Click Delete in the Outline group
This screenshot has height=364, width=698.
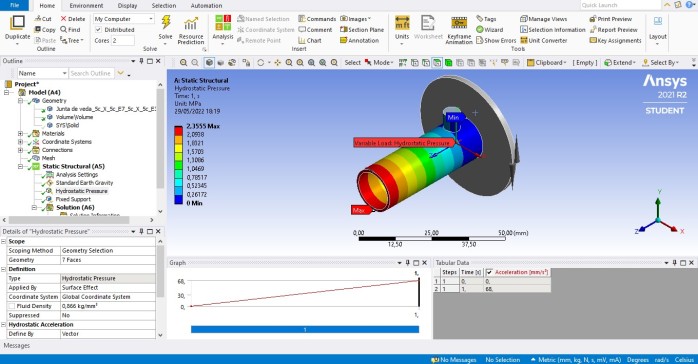(73, 19)
